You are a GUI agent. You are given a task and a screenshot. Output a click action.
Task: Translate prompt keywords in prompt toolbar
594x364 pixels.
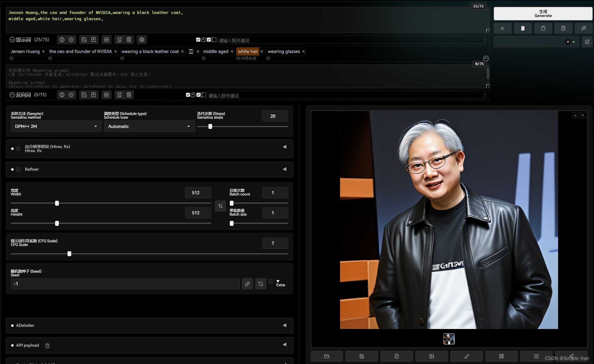coord(107,40)
